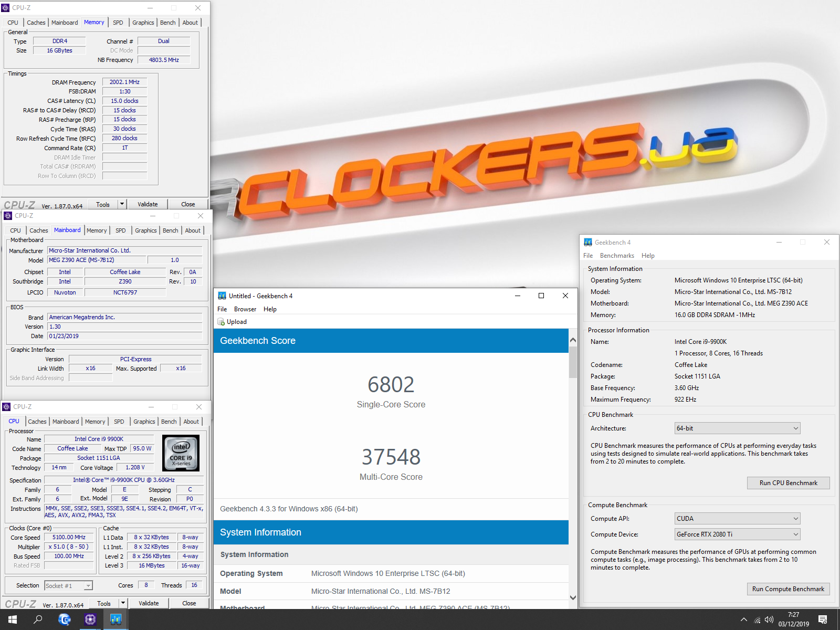This screenshot has width=840, height=630.
Task: Click Tools button in top CPU-Z
Action: (x=103, y=204)
